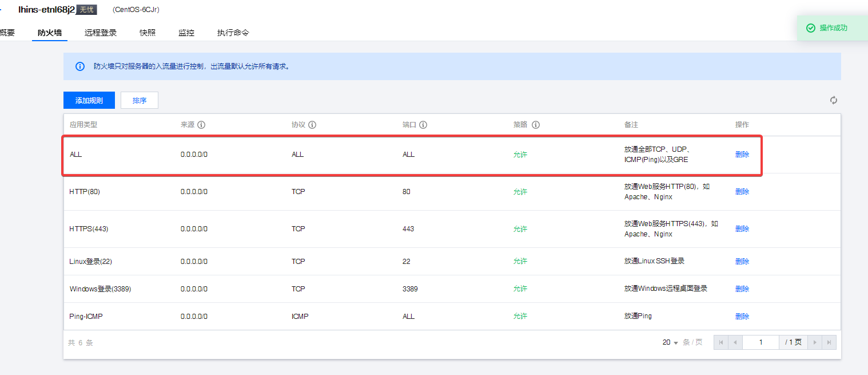The height and width of the screenshot is (375, 868).
Task: Go to previous page using pagination arrow
Action: pyautogui.click(x=735, y=342)
